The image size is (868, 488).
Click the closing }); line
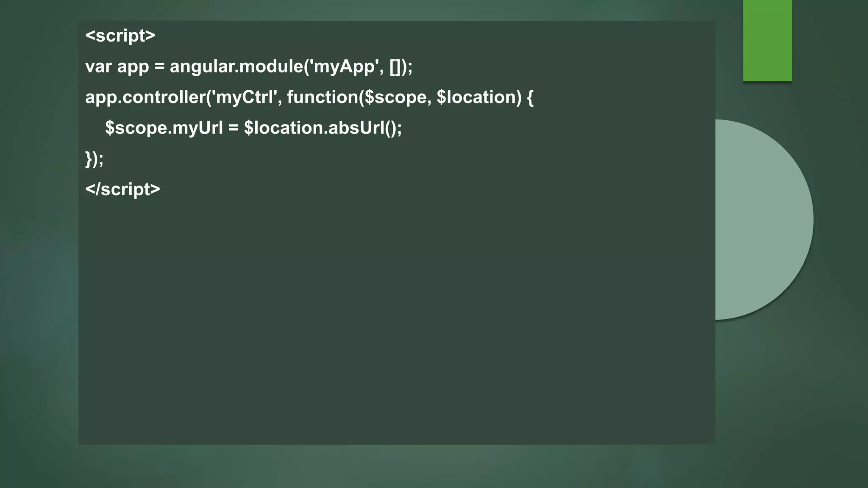coord(94,159)
